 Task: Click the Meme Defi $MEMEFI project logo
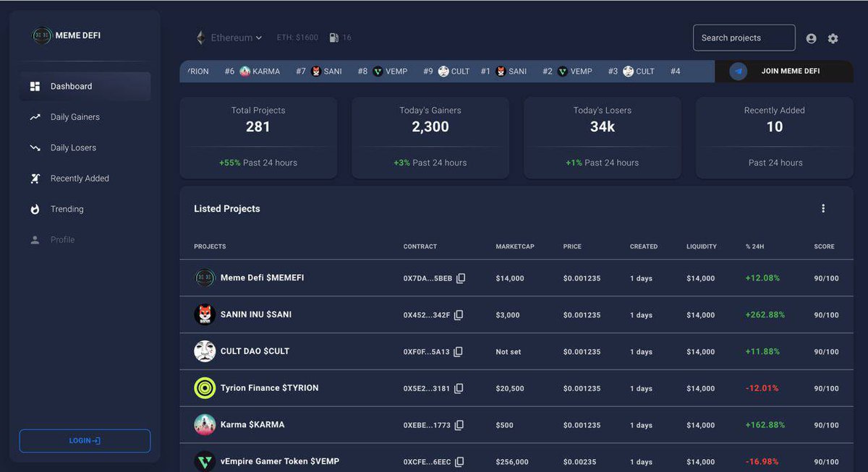point(205,278)
